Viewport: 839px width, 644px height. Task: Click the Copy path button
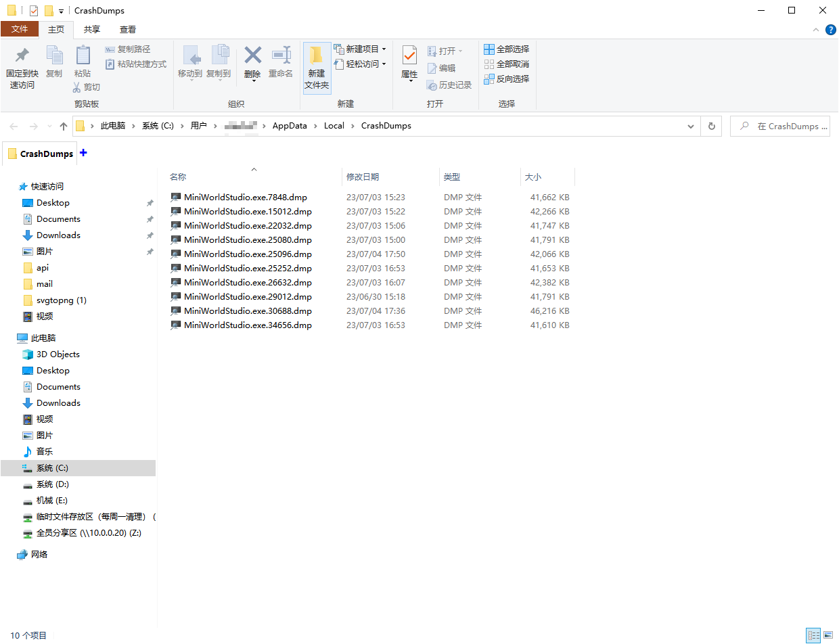point(129,49)
